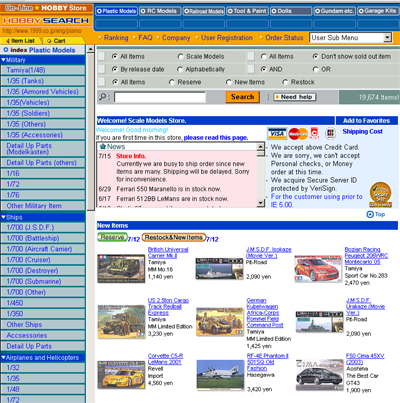Switch to Dolls tab
This screenshot has height=403, width=400.
coord(291,11)
